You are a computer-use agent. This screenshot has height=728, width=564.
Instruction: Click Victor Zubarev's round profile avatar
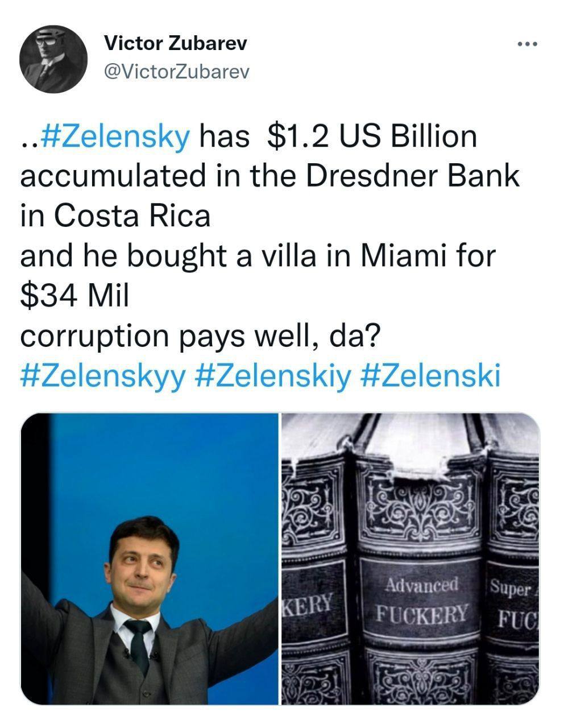click(53, 59)
